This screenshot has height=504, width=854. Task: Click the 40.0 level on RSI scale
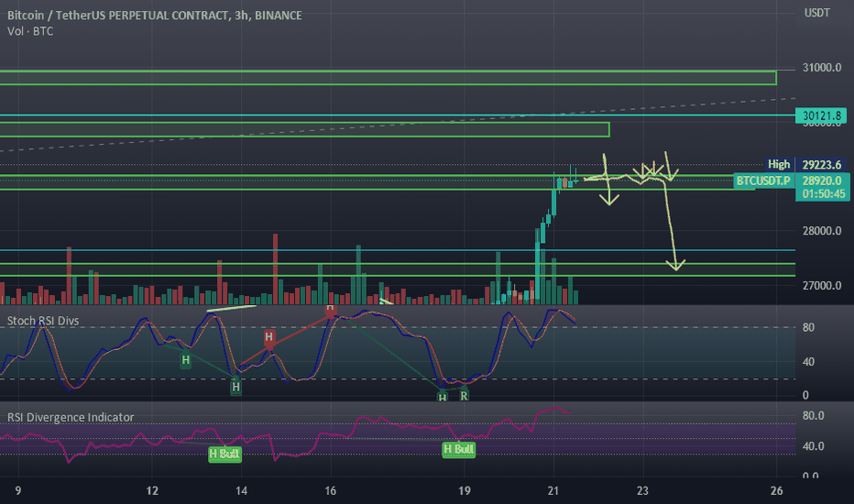point(813,445)
